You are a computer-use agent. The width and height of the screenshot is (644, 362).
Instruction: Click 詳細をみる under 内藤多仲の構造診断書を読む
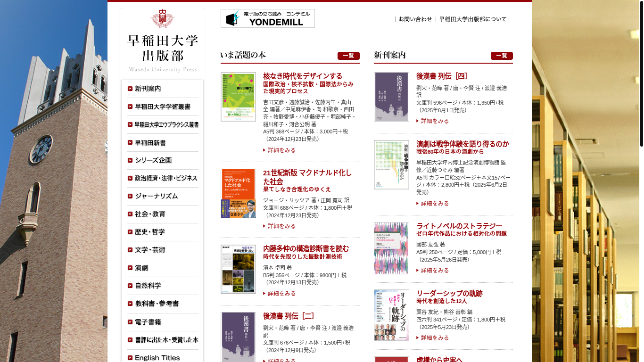(x=280, y=294)
